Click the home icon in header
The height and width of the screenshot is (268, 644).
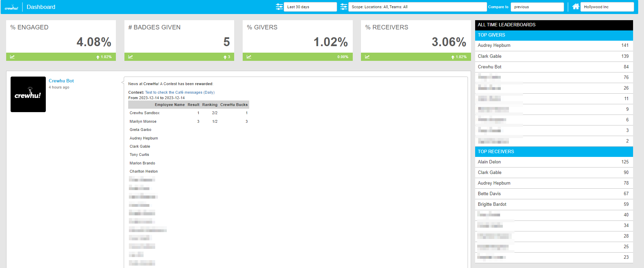coord(576,7)
